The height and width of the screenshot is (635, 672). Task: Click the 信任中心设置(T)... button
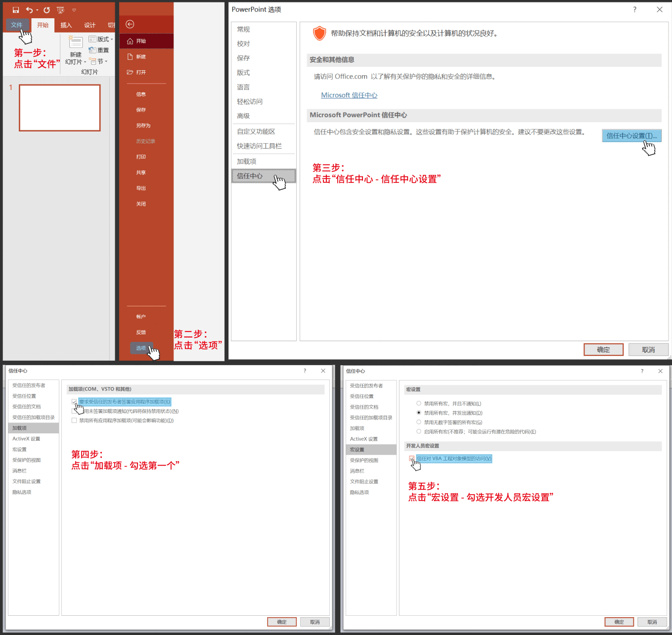[631, 135]
